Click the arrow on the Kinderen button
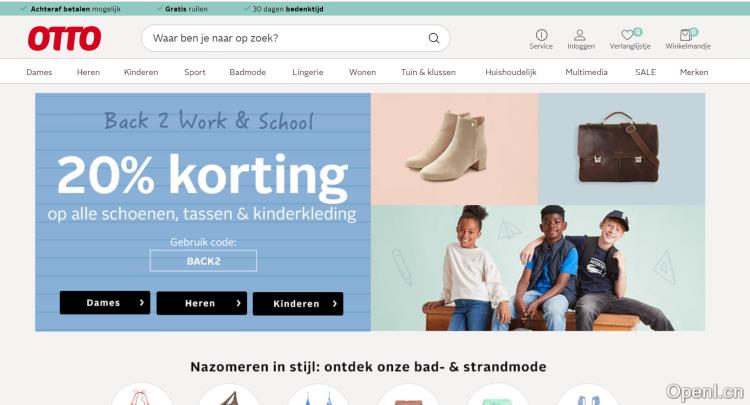Screen dimensions: 750x405 tap(334, 304)
